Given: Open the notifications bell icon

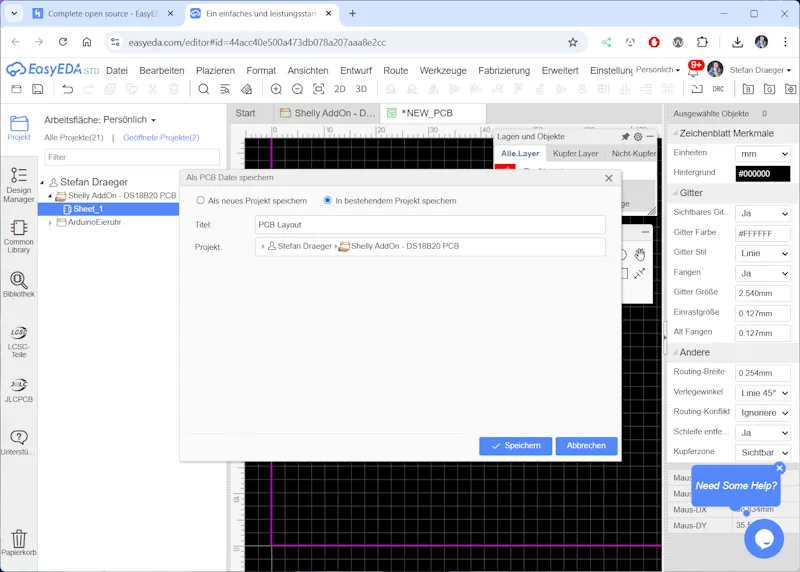Looking at the screenshot, I should (693, 70).
